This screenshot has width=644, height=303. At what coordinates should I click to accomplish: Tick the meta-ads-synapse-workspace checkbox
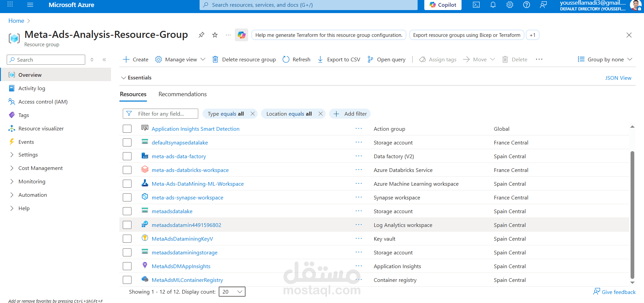point(127,197)
